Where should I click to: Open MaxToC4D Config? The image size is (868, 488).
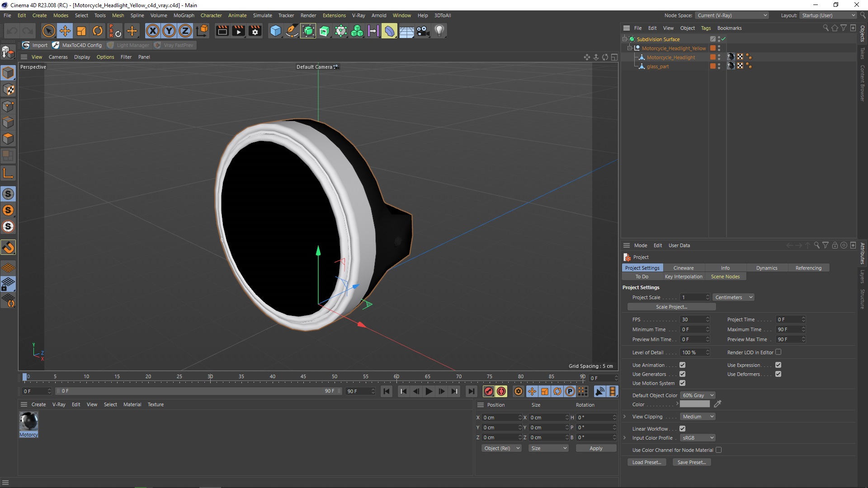click(77, 45)
